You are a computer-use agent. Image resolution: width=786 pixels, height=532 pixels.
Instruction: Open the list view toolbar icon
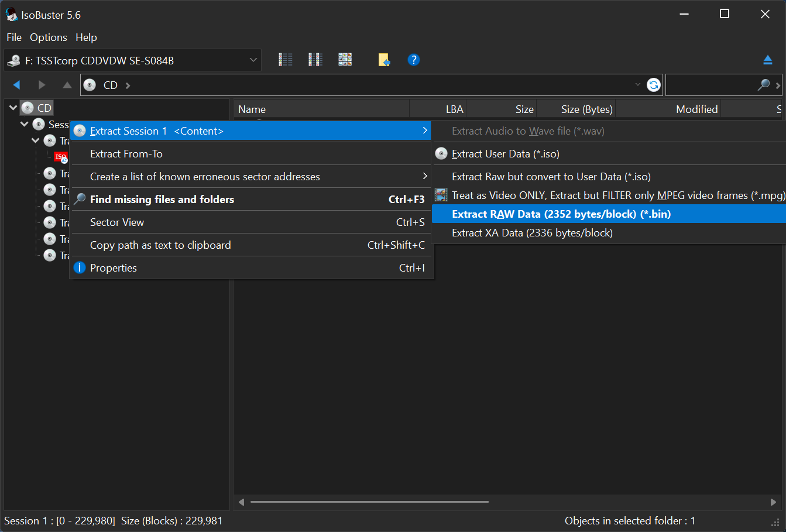(285, 59)
